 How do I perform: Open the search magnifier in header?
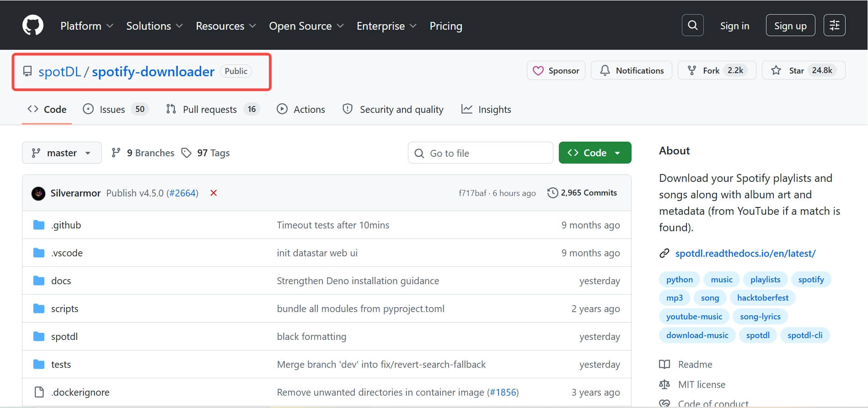[692, 25]
